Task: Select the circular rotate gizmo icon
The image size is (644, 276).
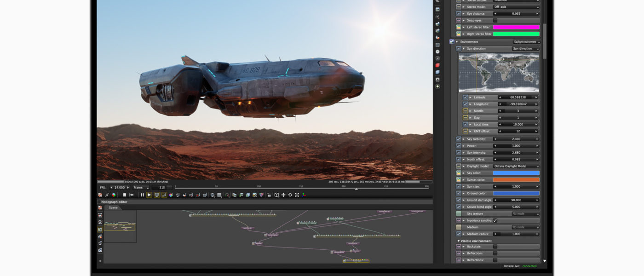Action: [x=290, y=195]
